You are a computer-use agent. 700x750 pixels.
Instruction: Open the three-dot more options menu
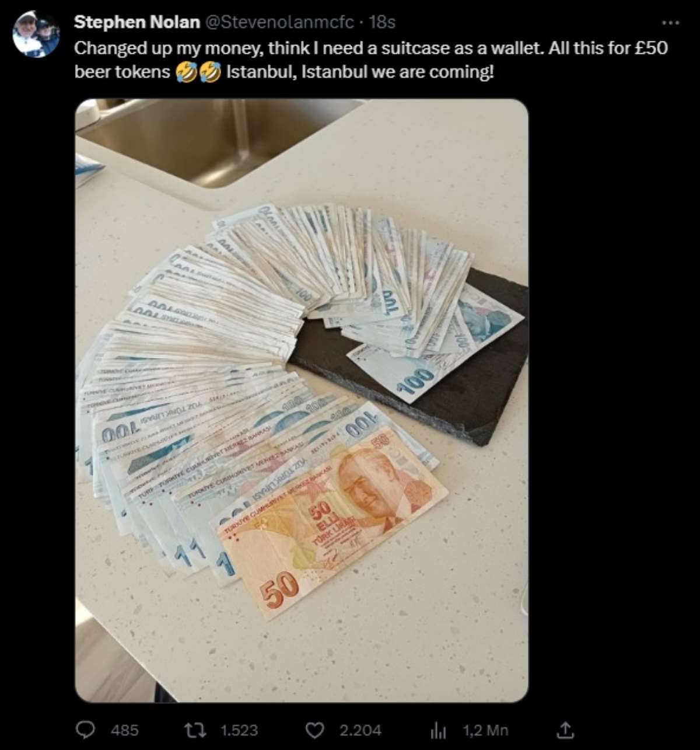click(671, 23)
